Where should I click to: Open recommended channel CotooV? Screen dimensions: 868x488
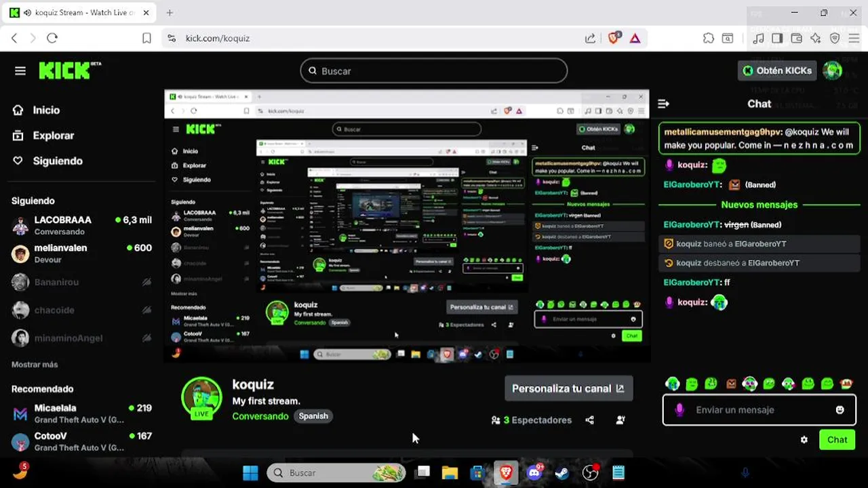pos(81,441)
